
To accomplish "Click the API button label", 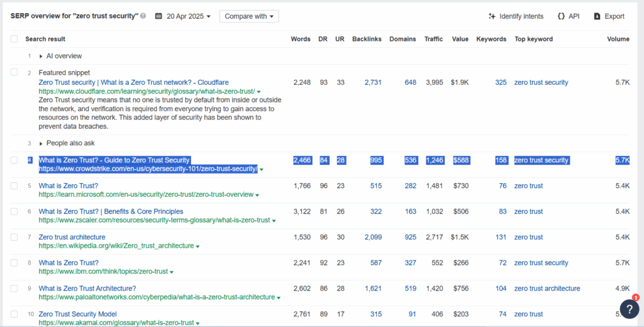I will pyautogui.click(x=574, y=16).
